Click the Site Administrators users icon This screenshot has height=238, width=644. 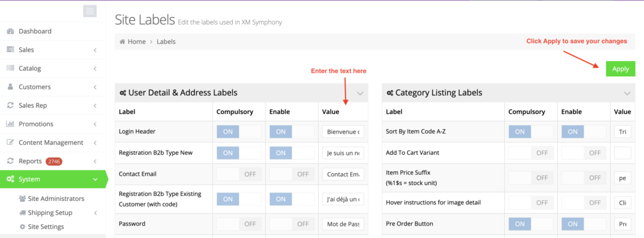(x=23, y=198)
